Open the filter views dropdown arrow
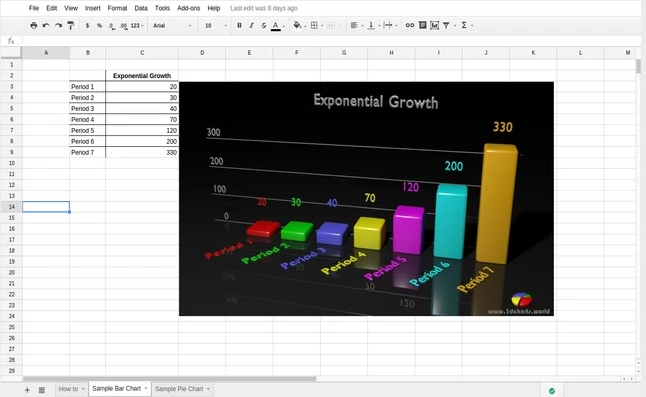 (455, 26)
